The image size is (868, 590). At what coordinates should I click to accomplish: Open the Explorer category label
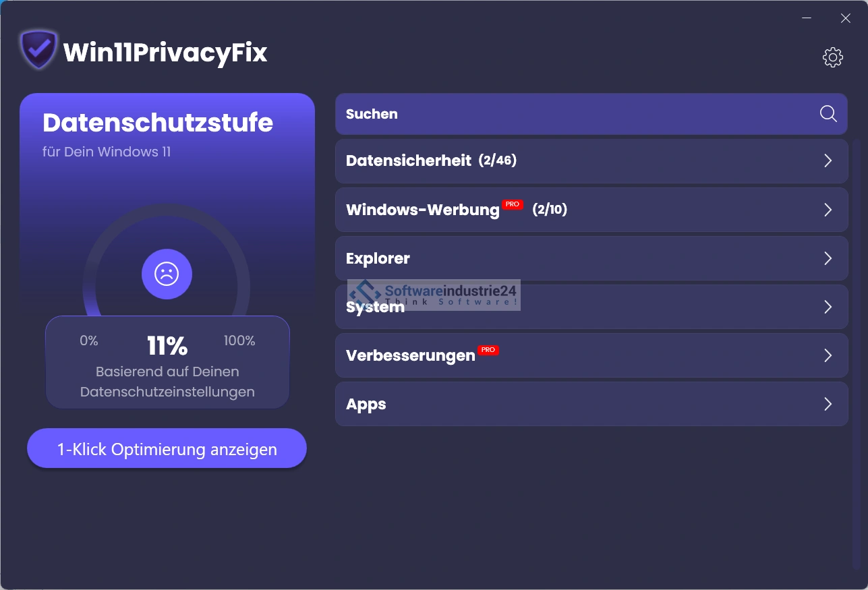(x=378, y=259)
